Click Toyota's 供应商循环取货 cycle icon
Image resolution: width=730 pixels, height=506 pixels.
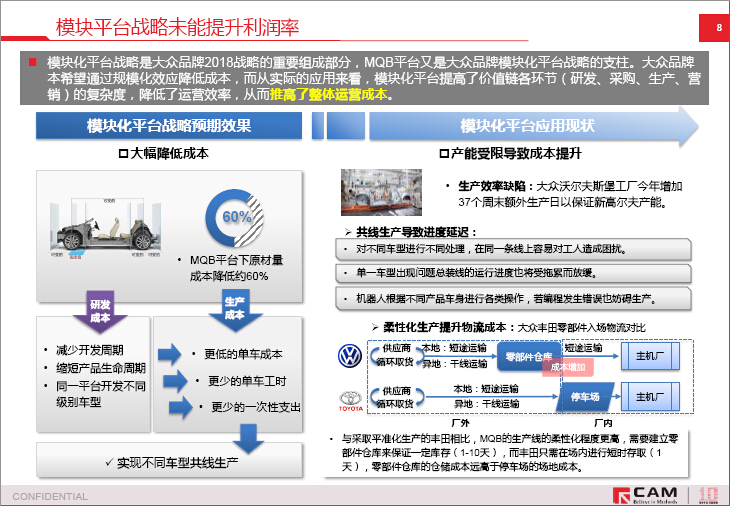[397, 398]
